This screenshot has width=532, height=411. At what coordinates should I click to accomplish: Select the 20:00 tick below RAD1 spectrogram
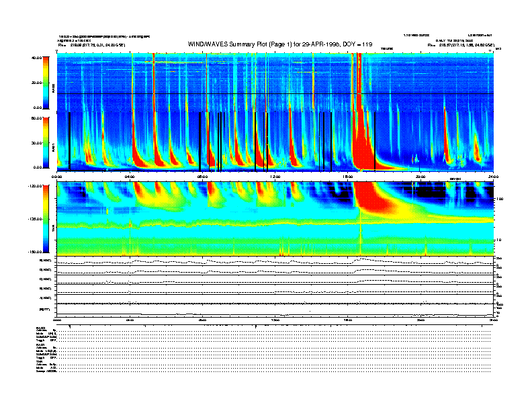coord(420,176)
